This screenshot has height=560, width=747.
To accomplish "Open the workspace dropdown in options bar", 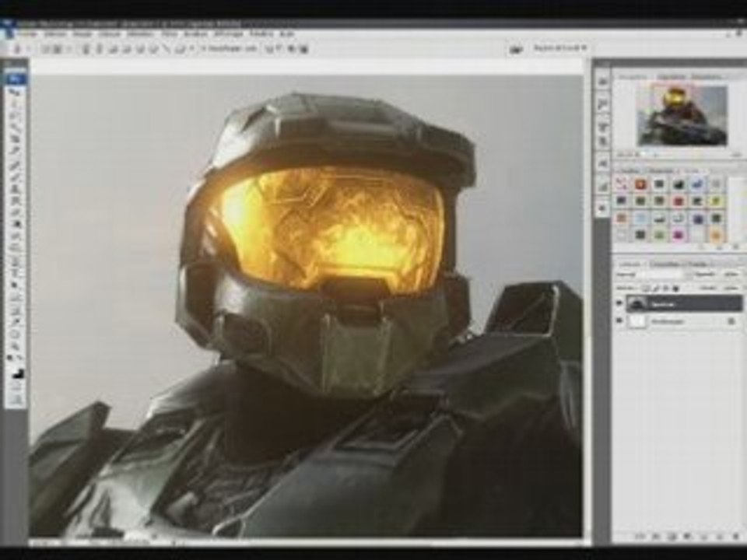I will click(559, 48).
